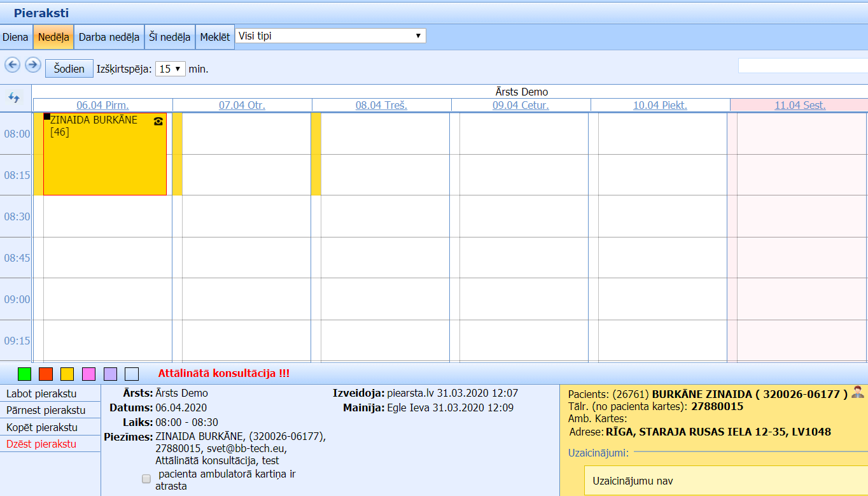This screenshot has height=496, width=868.
Task: Click black square marker on appointment
Action: [x=46, y=117]
